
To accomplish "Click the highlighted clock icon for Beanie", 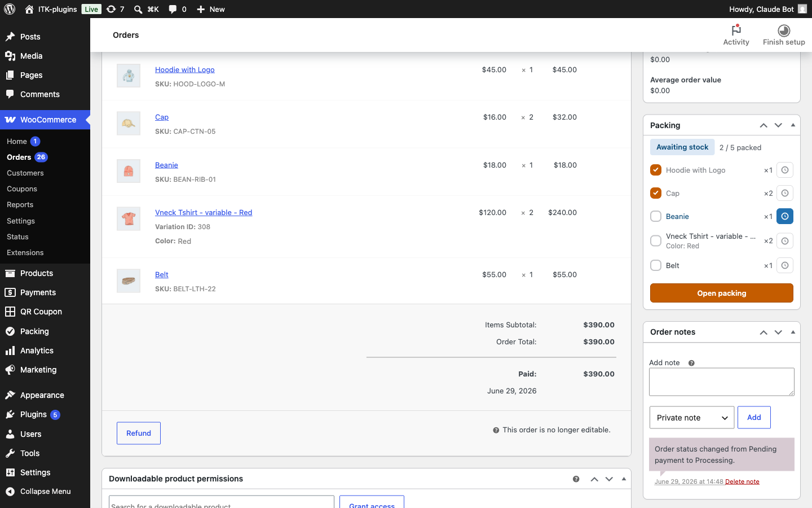I will tap(785, 216).
